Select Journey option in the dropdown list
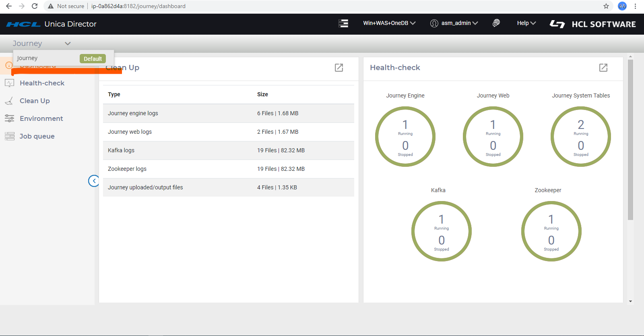Viewport: 644px width, 336px height. pos(27,58)
